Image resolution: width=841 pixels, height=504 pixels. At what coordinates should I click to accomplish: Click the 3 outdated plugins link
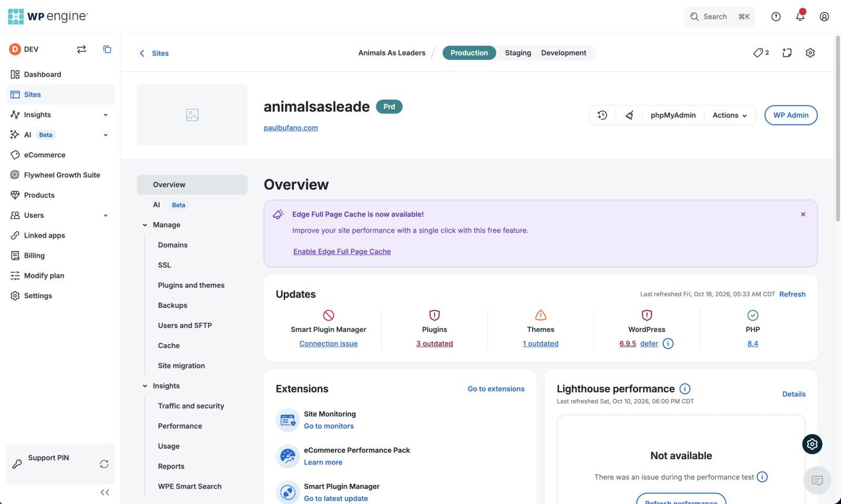pyautogui.click(x=435, y=344)
